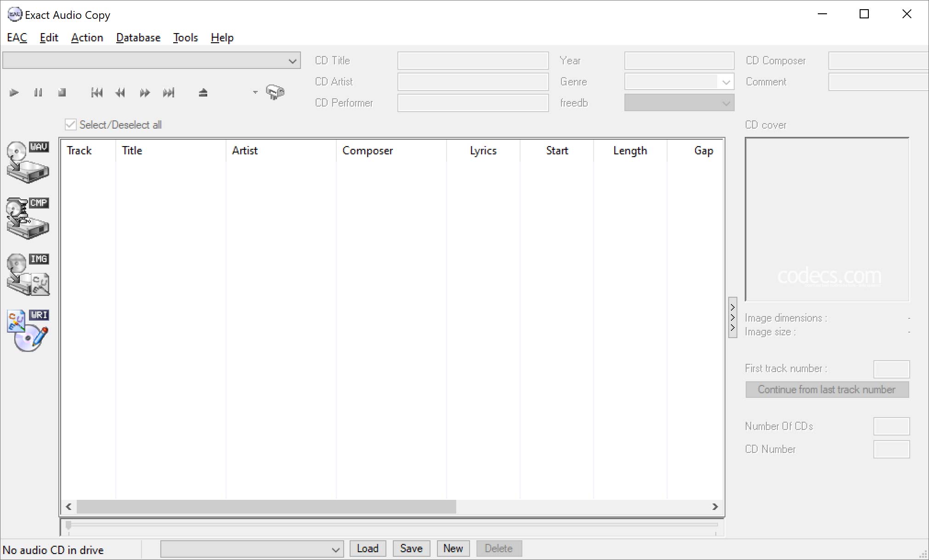Viewport: 929px width, 560px height.
Task: Click the Comment input field
Action: tap(878, 82)
